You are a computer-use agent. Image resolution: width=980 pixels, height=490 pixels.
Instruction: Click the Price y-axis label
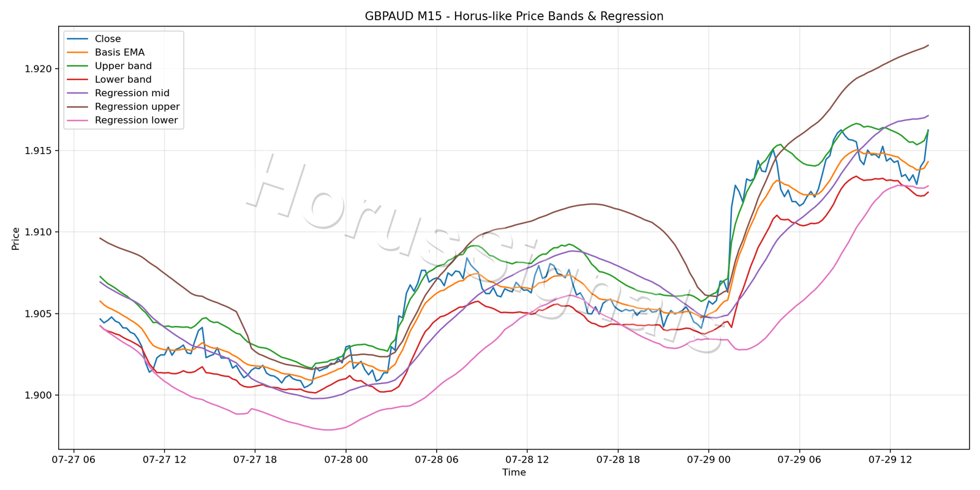coord(16,239)
